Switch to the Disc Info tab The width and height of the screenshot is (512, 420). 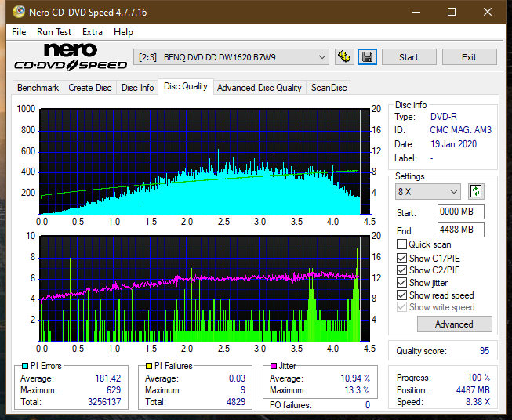point(137,88)
